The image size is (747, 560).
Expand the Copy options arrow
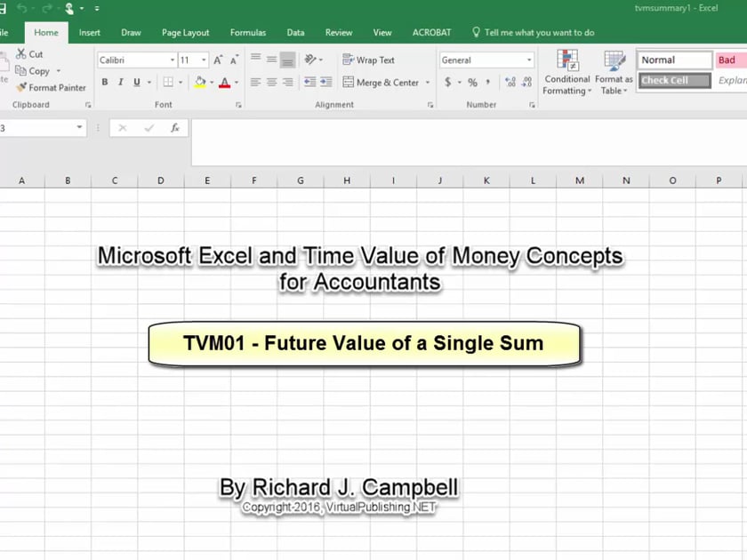59,71
